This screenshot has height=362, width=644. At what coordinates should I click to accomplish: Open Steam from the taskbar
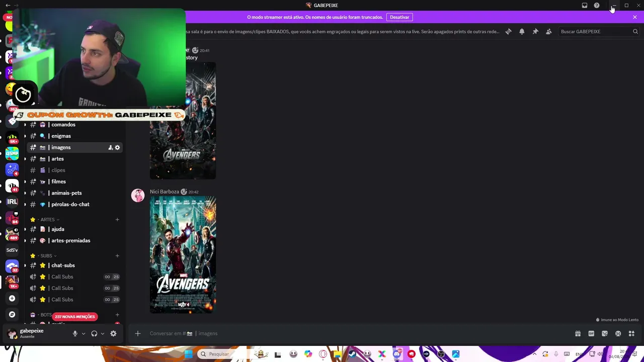[x=352, y=354]
